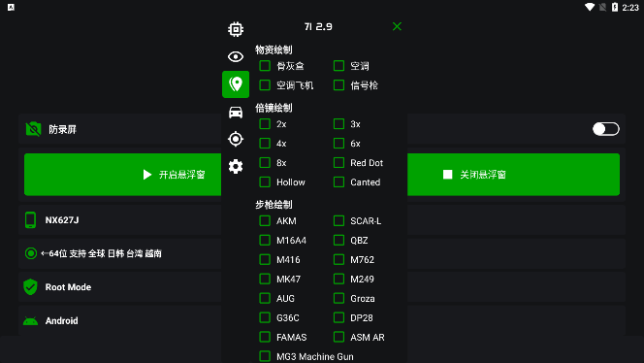Open the crosshair aim tab
Viewport: 644px width, 363px height.
tap(236, 139)
